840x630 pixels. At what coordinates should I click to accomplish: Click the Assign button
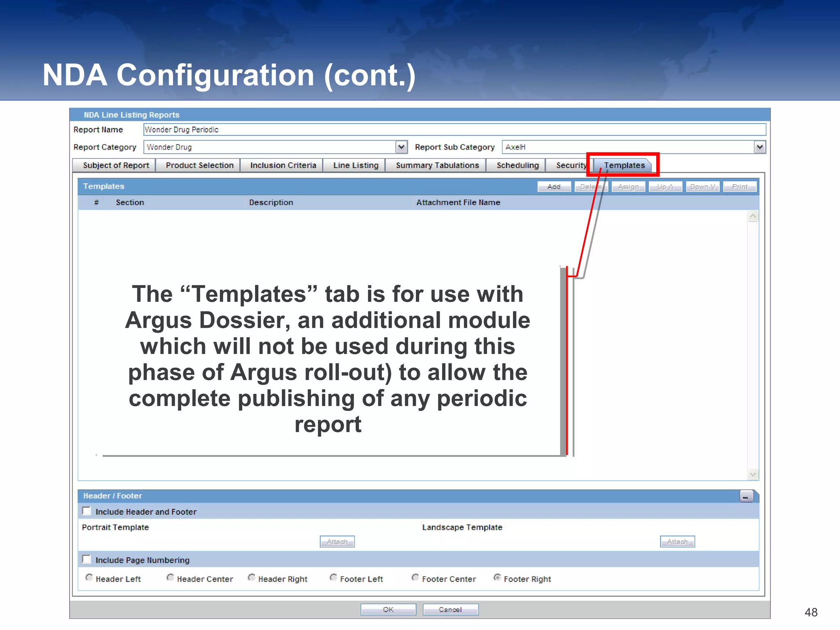pyautogui.click(x=628, y=187)
